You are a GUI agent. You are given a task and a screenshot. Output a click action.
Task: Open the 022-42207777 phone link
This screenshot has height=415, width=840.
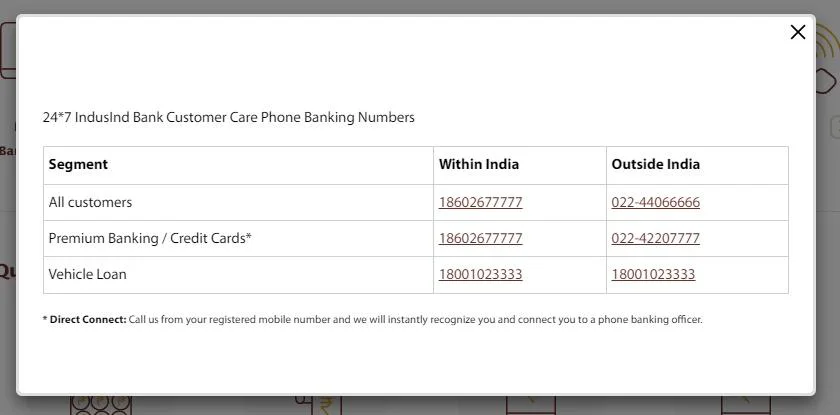[655, 238]
